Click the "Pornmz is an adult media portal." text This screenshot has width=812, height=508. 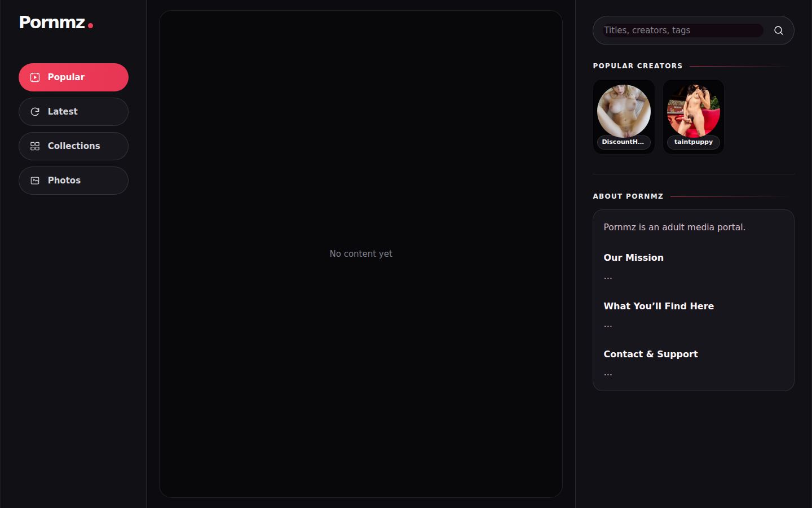point(674,227)
